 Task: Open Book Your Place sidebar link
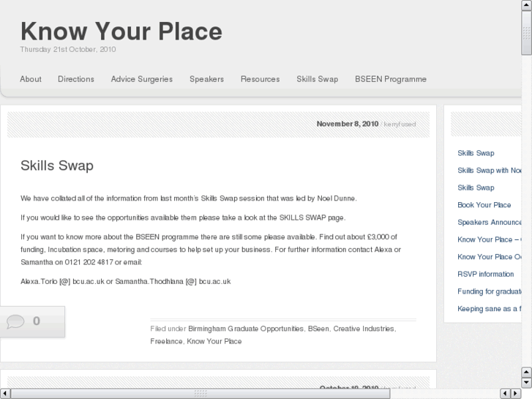coord(484,205)
